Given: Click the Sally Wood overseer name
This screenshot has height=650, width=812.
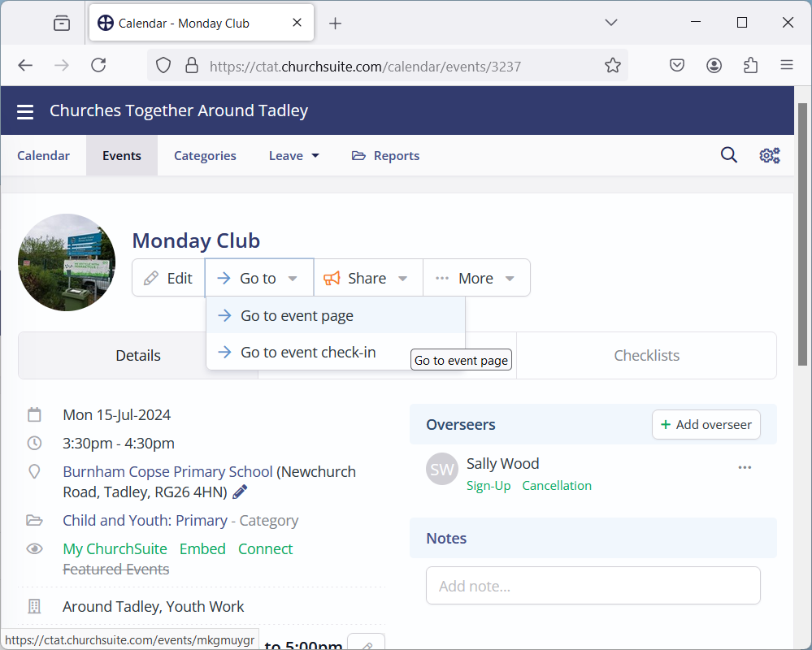Looking at the screenshot, I should (502, 463).
